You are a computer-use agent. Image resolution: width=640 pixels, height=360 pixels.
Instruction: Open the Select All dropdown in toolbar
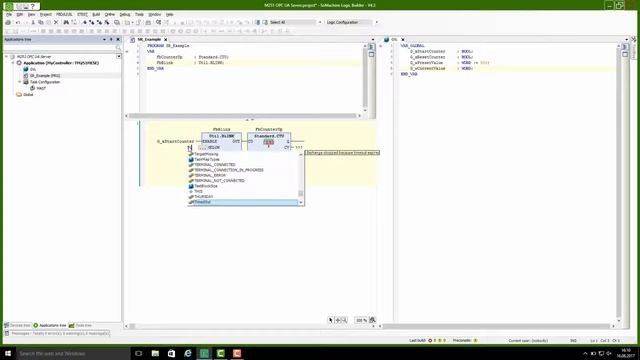[x=320, y=22]
